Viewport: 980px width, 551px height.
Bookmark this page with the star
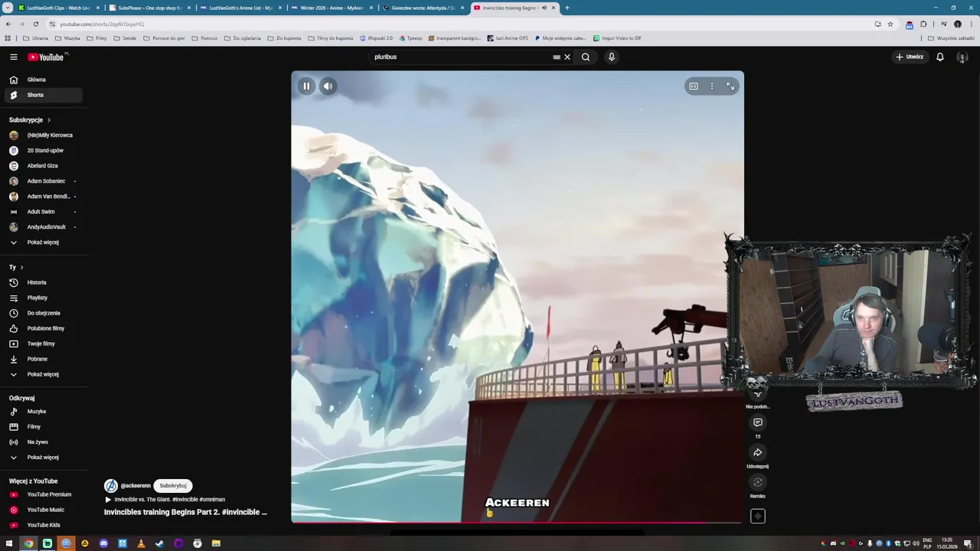pyautogui.click(x=890, y=24)
